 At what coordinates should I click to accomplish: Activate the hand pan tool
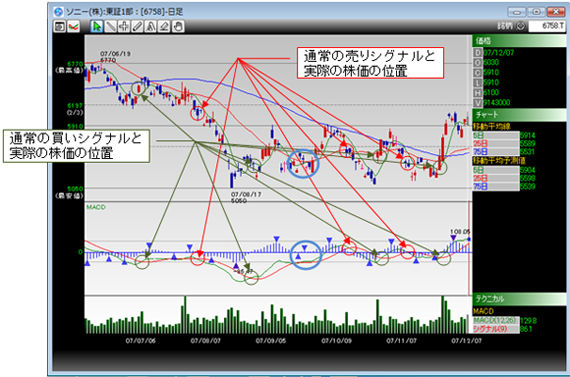click(178, 27)
